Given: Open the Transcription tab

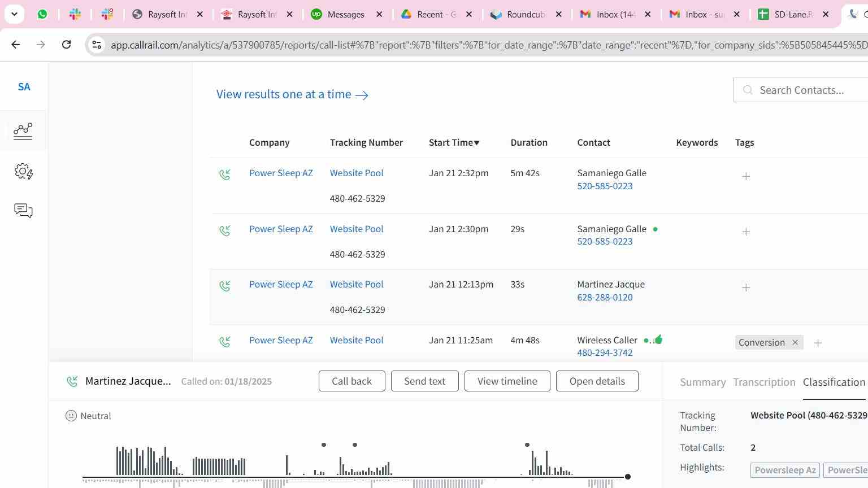Looking at the screenshot, I should point(764,382).
